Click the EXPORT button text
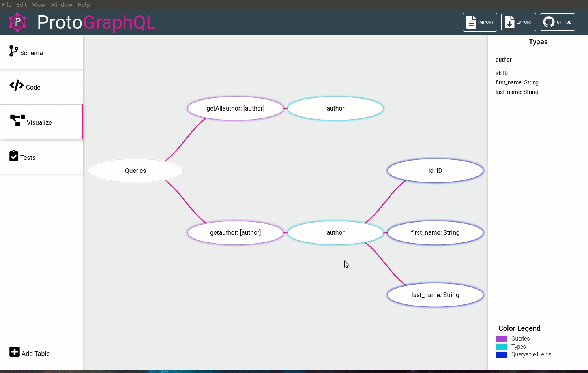Screen dimensions: 588x373 click(524, 22)
